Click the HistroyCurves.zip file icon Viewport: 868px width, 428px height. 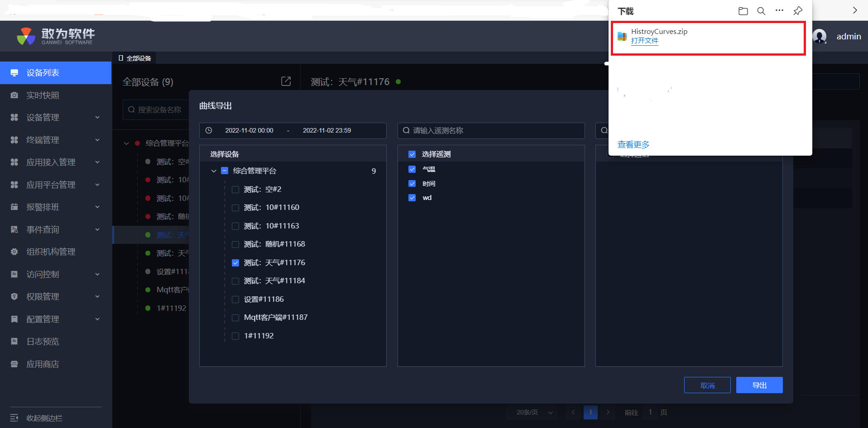[x=622, y=36]
